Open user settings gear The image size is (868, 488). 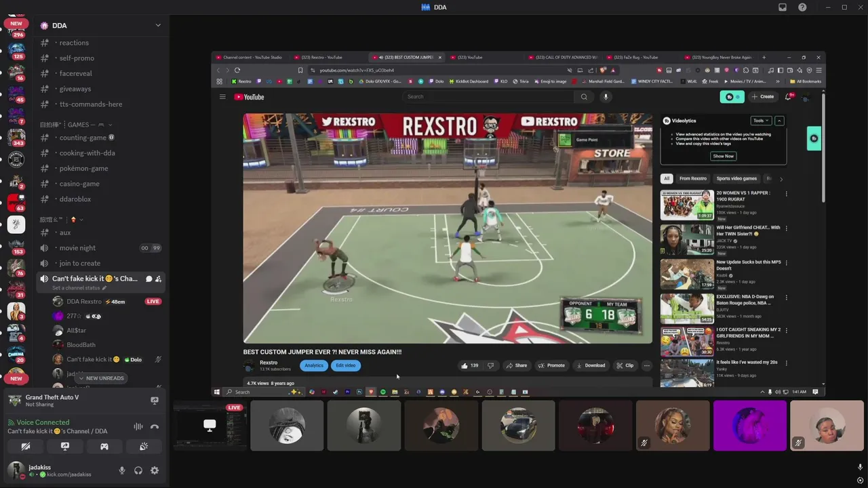155,470
